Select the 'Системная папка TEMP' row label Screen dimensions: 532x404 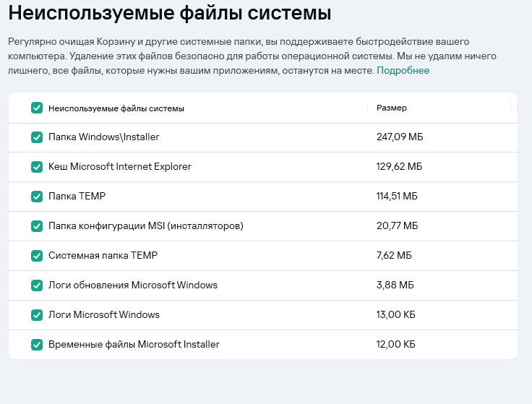click(x=103, y=255)
